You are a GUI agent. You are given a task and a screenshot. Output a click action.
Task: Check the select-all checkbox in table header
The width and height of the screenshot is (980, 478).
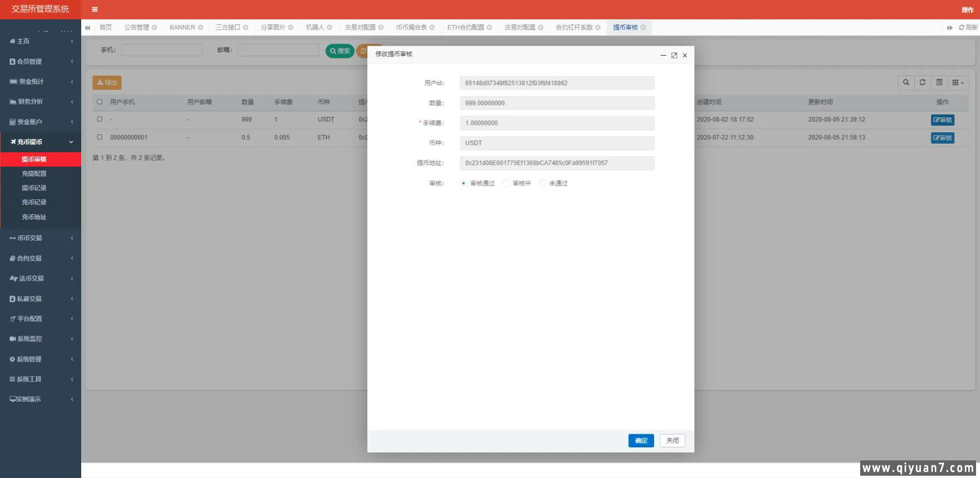point(100,102)
